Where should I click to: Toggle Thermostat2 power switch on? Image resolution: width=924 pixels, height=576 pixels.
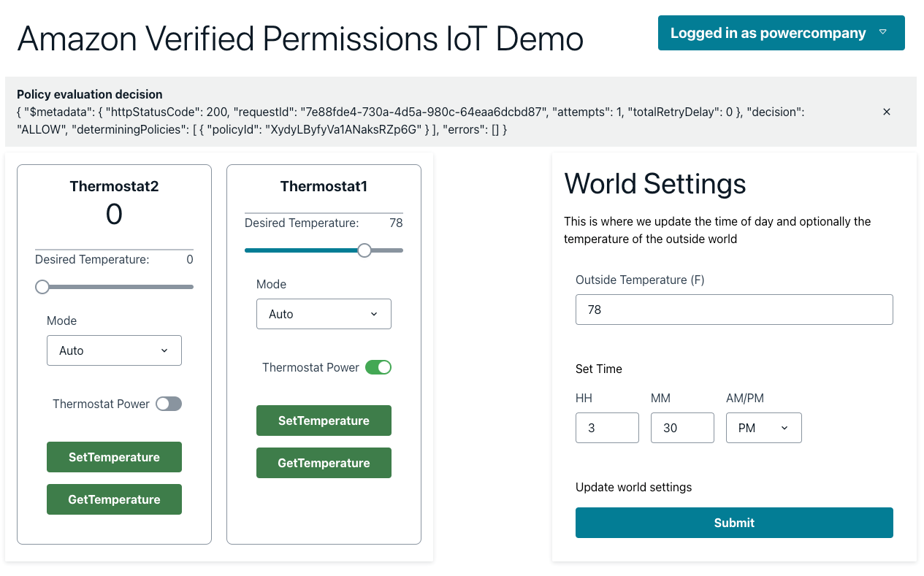click(169, 404)
